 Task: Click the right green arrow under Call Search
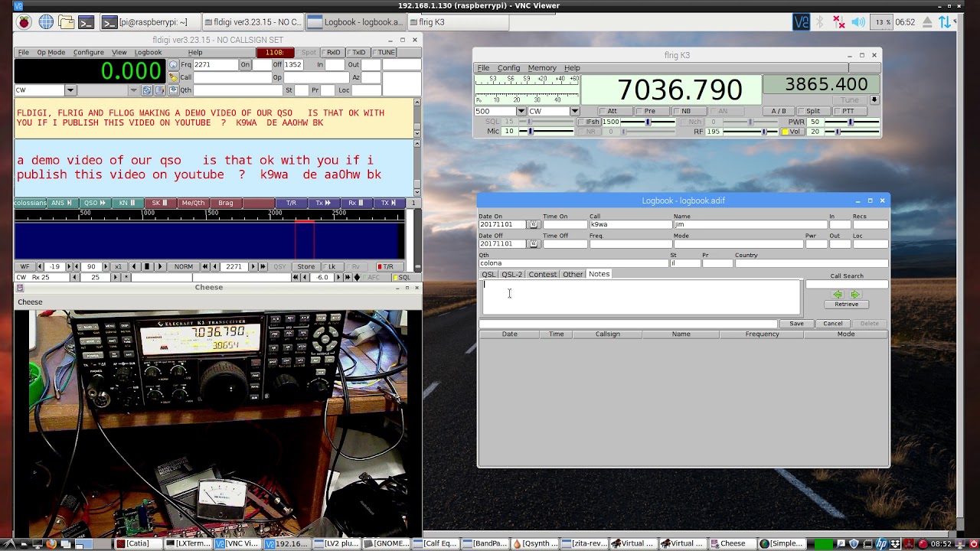pyautogui.click(x=855, y=295)
